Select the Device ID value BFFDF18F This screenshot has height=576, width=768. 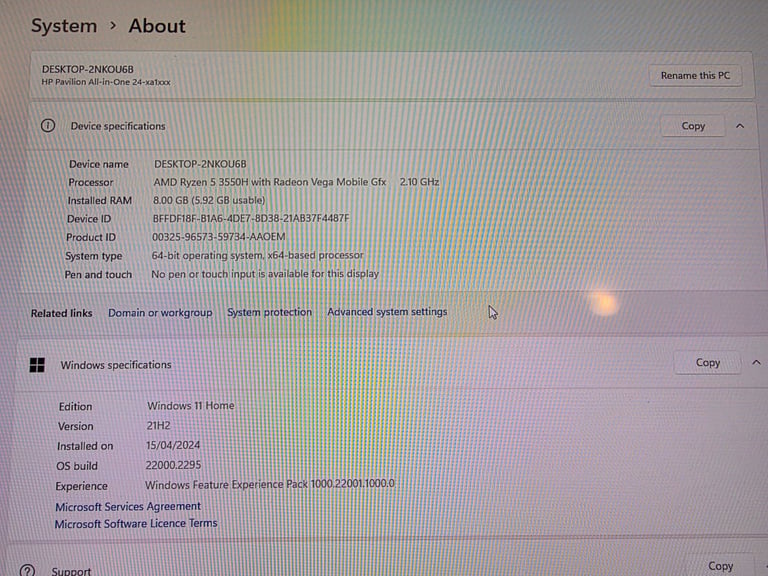click(251, 218)
